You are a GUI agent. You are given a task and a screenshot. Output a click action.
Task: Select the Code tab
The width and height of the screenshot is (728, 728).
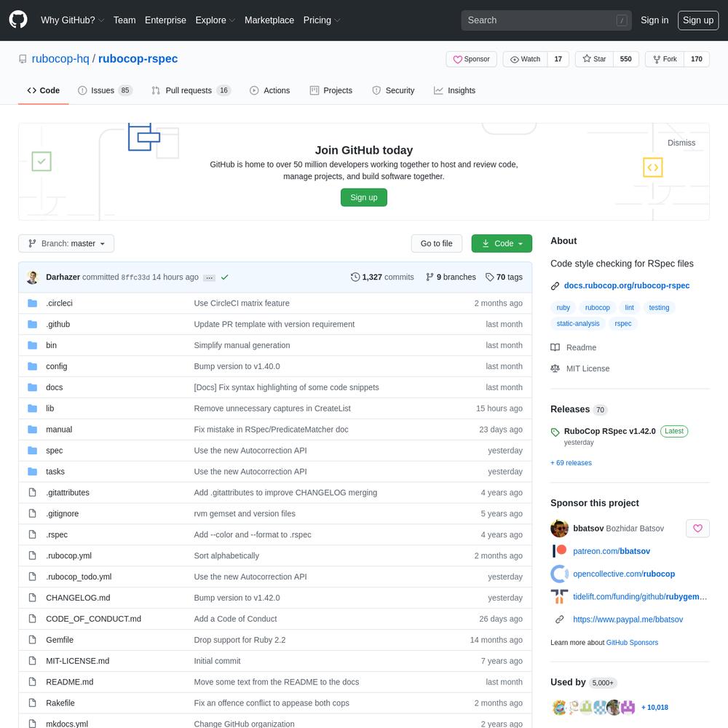[44, 90]
